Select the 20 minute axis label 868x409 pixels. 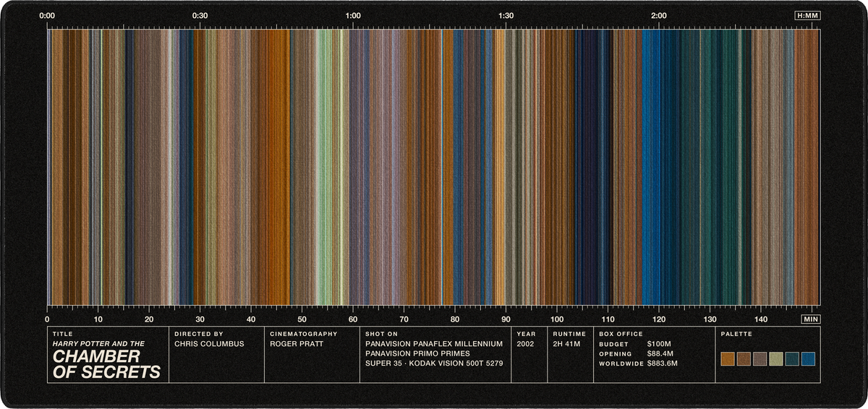(149, 319)
